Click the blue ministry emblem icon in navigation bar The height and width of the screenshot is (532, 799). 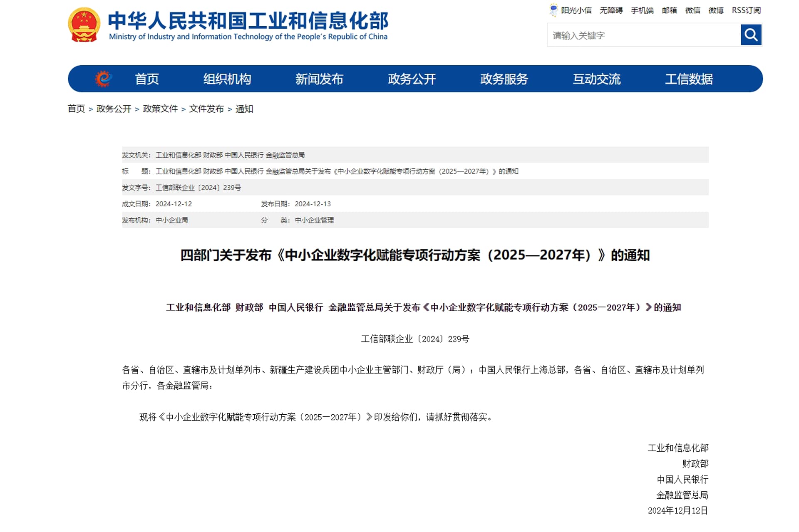(x=103, y=78)
